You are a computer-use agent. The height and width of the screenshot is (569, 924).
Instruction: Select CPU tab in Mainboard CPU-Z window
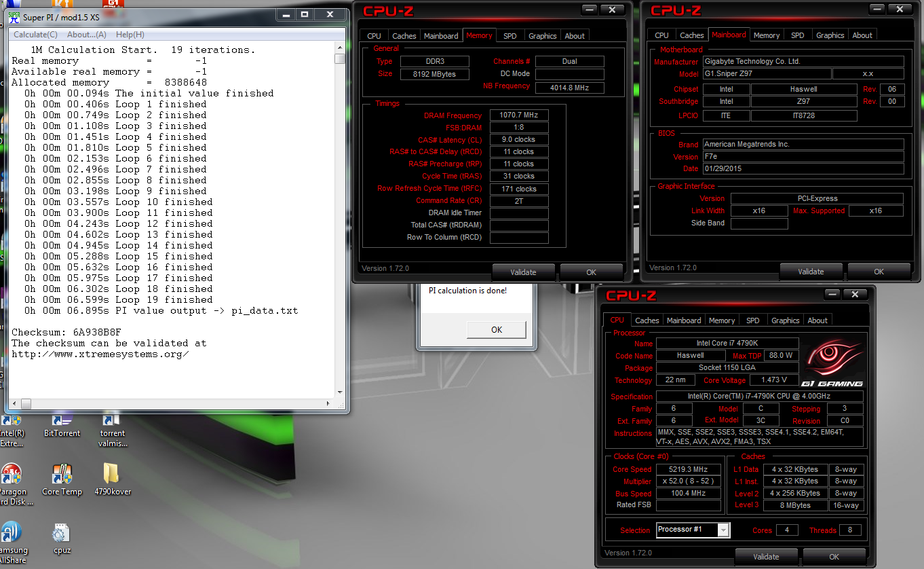(x=661, y=35)
